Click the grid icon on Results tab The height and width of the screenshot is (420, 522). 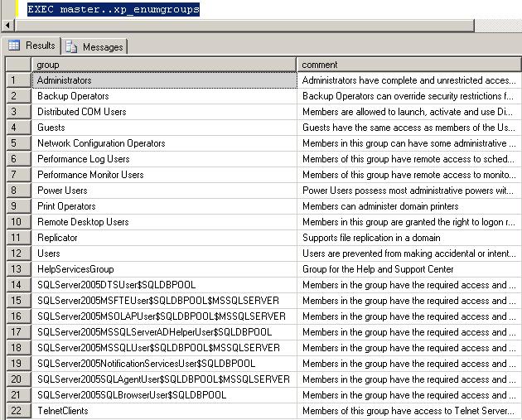point(14,46)
